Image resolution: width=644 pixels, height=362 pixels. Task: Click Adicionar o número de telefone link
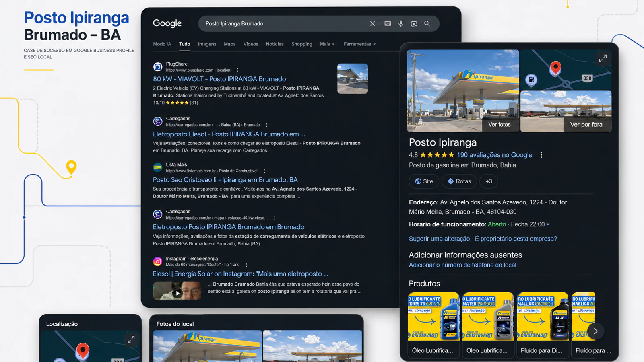click(462, 265)
